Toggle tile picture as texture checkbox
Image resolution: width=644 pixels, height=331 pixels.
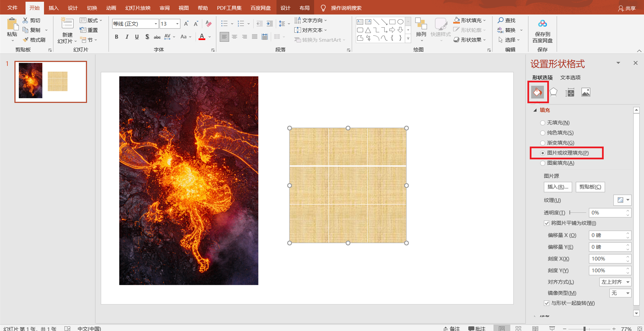click(x=547, y=223)
